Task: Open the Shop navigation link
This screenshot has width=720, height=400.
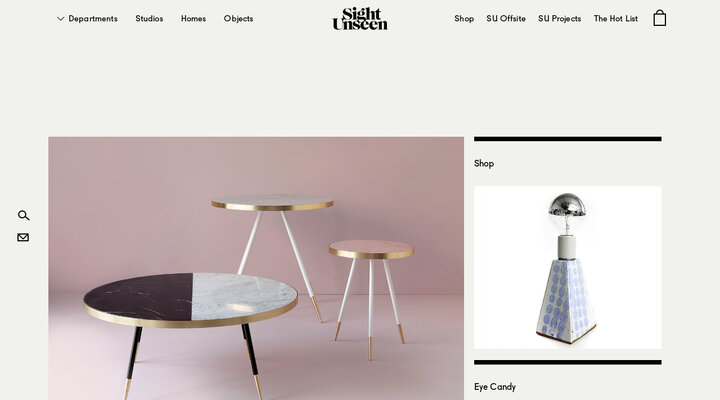Action: pos(464,19)
